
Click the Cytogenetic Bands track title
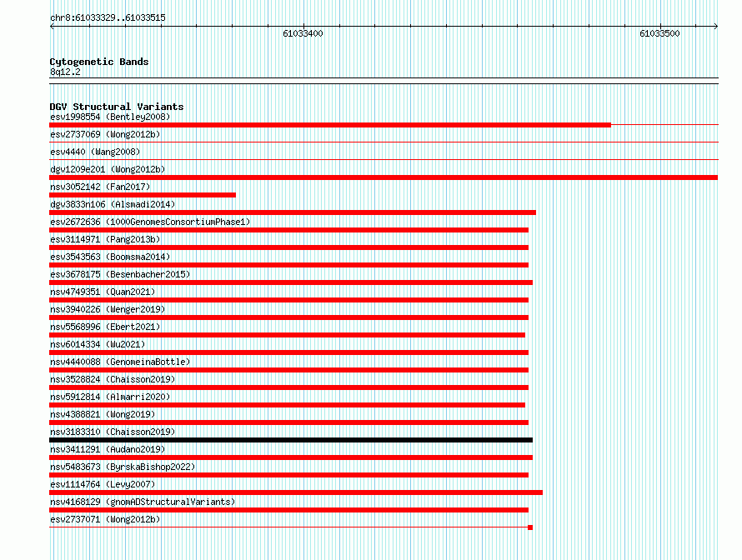[99, 62]
